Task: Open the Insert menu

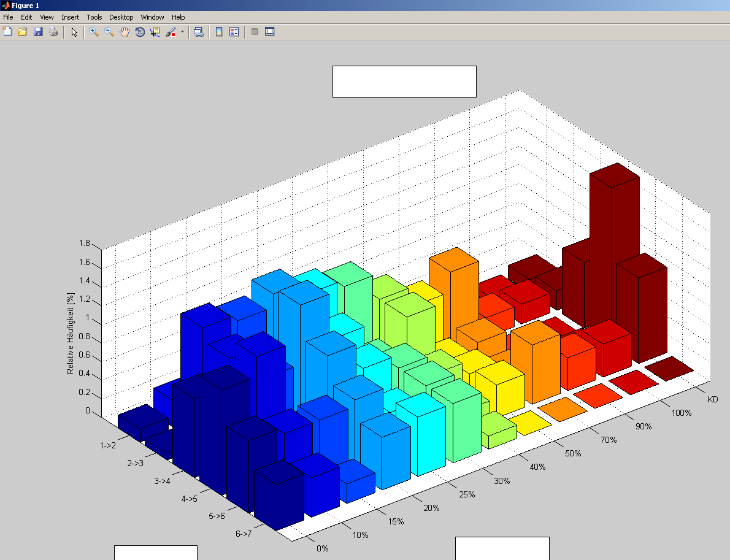Action: pyautogui.click(x=70, y=17)
